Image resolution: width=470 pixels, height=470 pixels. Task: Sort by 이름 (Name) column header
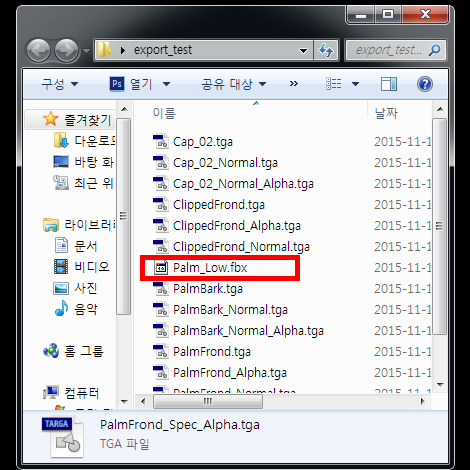point(164,113)
